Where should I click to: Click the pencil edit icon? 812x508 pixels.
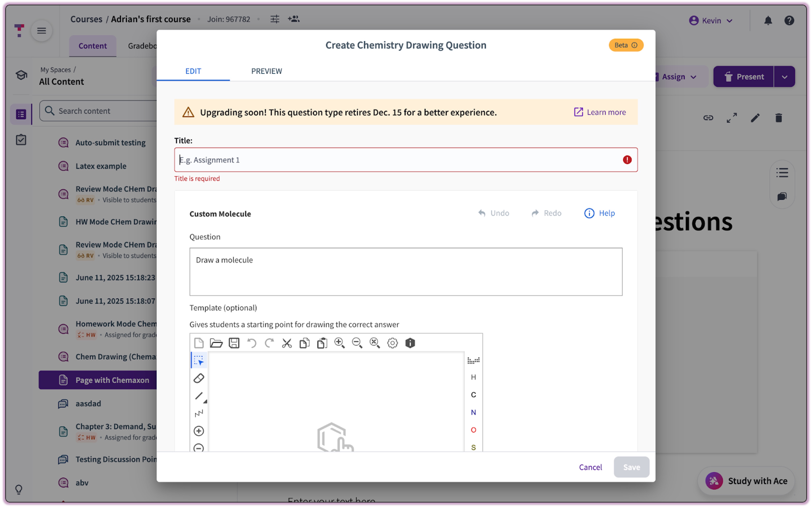pyautogui.click(x=755, y=118)
